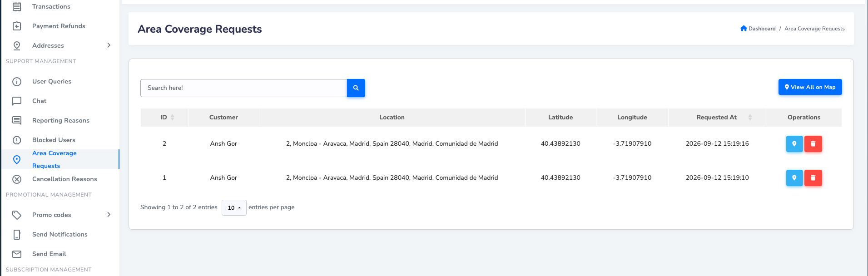Open the entries per page dropdown
The width and height of the screenshot is (868, 276).
[x=234, y=208]
